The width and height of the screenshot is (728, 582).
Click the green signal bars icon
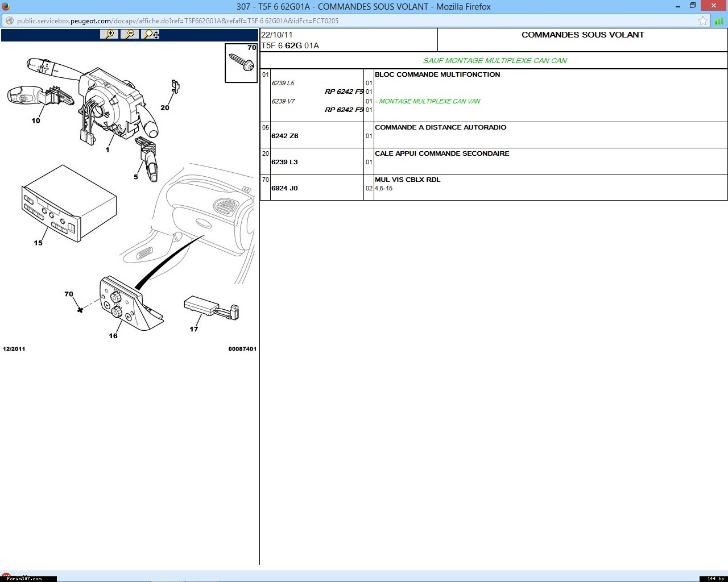coord(719,21)
